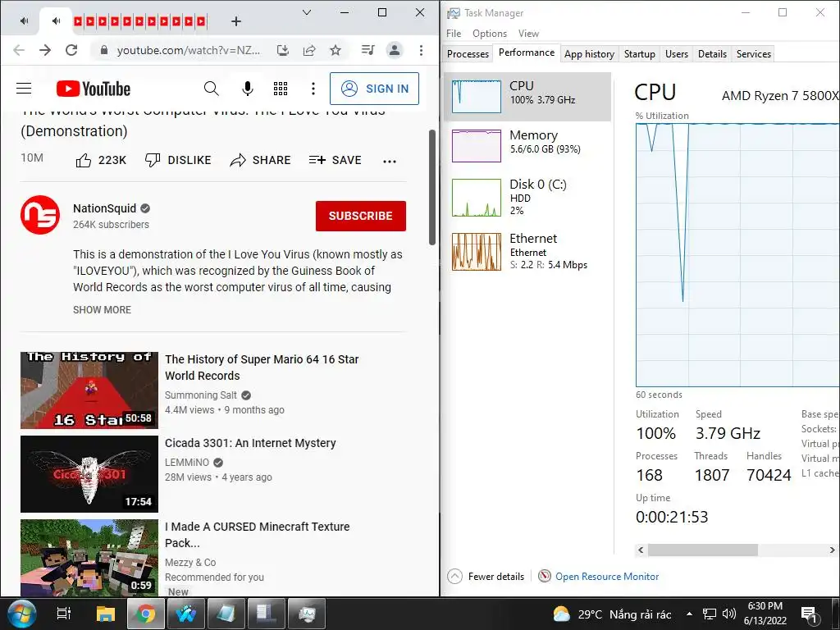This screenshot has width=840, height=630.
Task: Open weather widget 29°C
Action: point(612,614)
